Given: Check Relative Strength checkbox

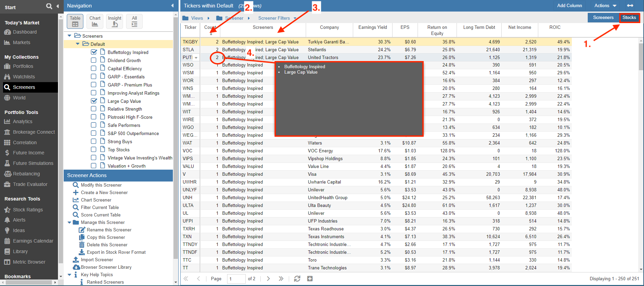Looking at the screenshot, I should coord(94,109).
